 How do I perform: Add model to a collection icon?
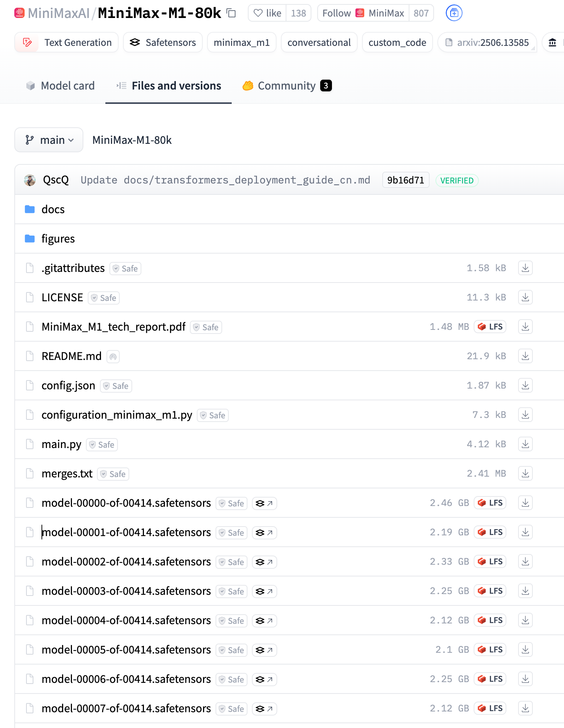coord(454,13)
